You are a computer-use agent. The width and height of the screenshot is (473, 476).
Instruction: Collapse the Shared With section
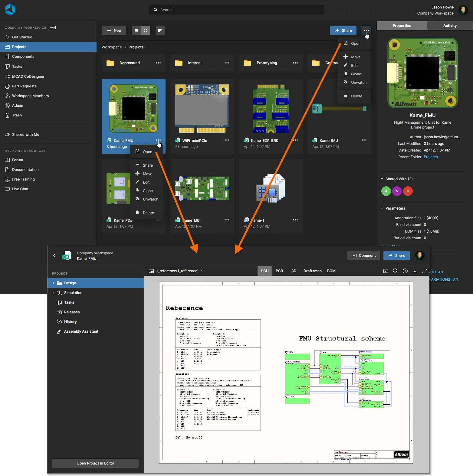382,179
